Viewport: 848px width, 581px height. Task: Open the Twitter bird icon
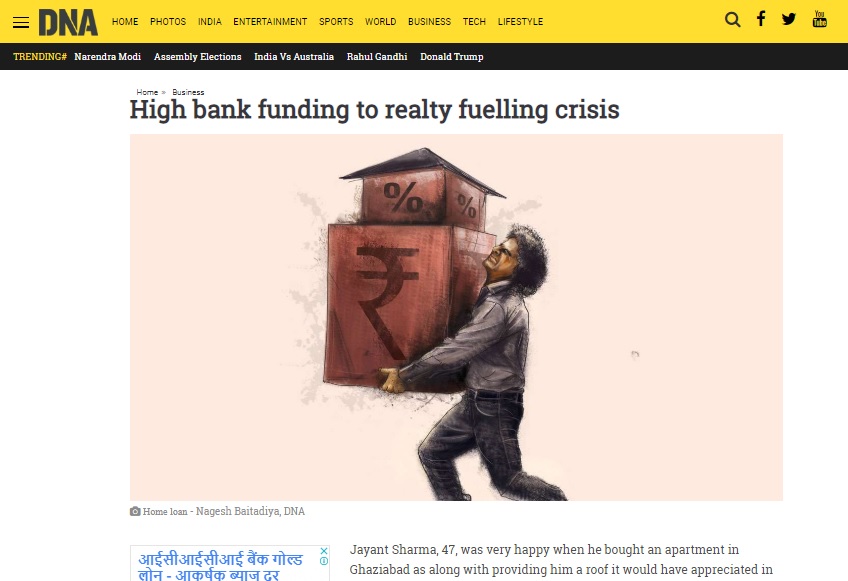click(x=789, y=19)
